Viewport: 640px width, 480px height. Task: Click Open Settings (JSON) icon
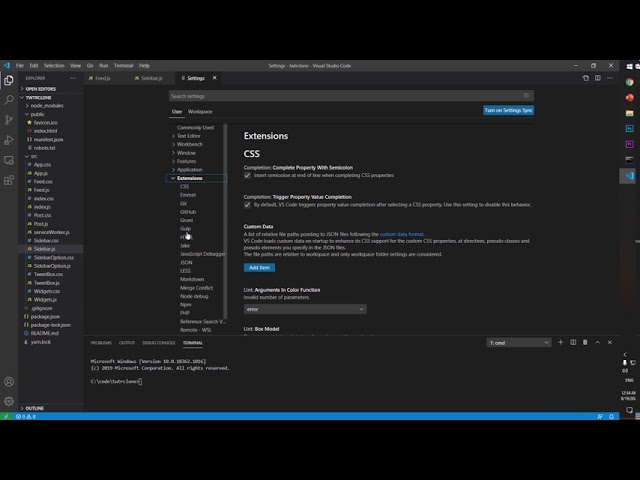[x=586, y=78]
